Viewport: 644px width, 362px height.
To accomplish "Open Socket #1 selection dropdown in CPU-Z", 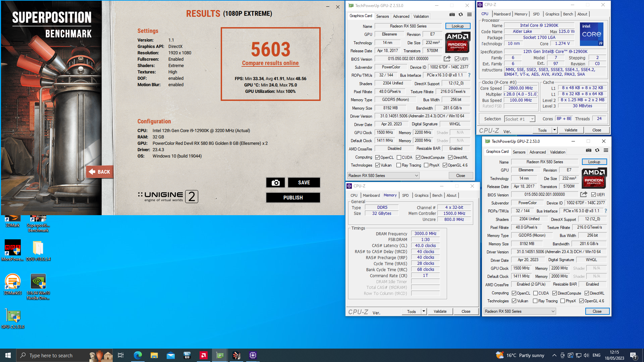I will tap(520, 119).
